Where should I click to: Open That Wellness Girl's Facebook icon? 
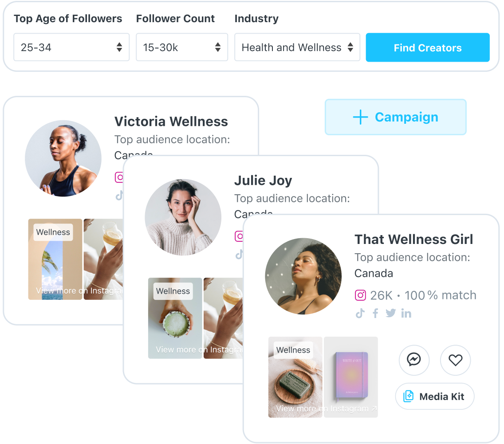pyautogui.click(x=375, y=313)
